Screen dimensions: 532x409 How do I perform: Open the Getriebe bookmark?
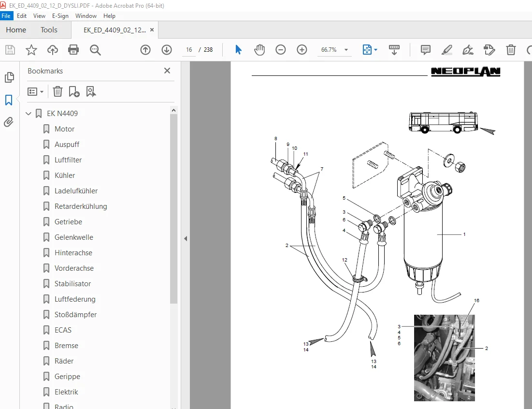click(x=68, y=221)
